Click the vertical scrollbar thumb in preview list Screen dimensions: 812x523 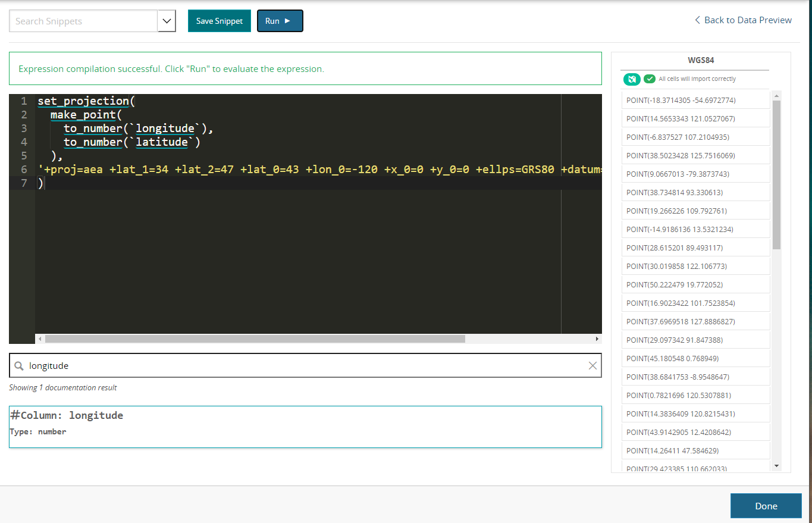point(776,175)
